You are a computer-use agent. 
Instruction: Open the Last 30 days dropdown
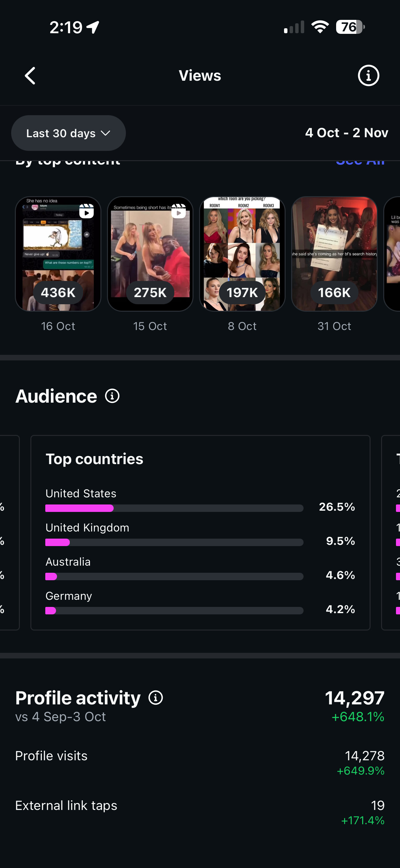pos(68,133)
